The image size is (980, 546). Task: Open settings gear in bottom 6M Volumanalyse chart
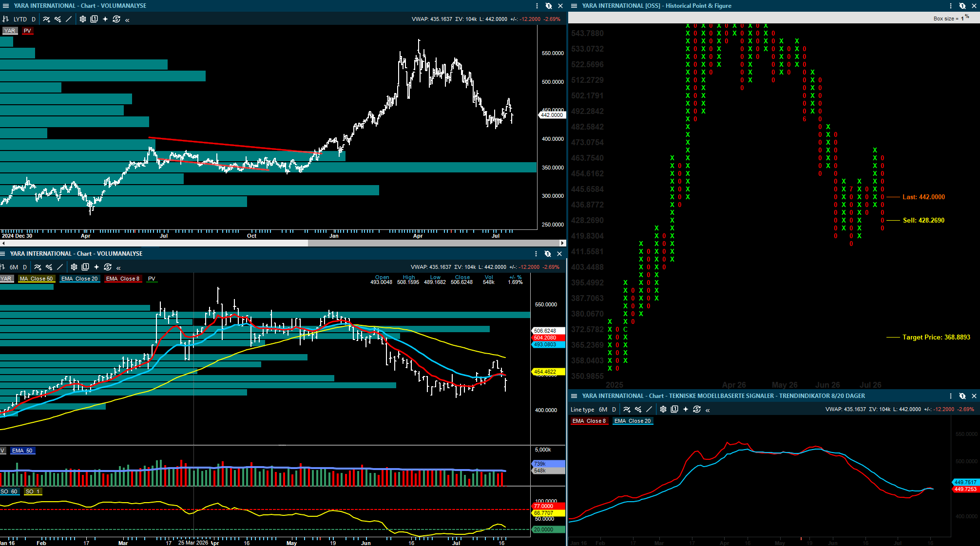coord(74,267)
